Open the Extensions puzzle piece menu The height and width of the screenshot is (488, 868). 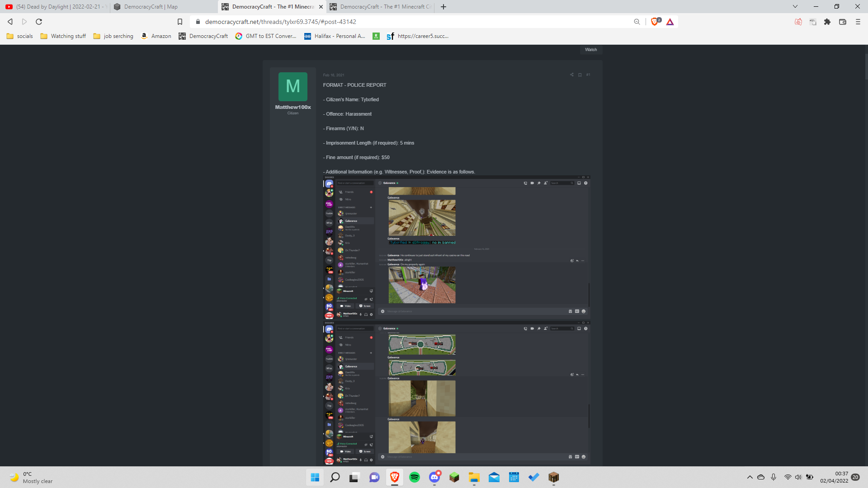[827, 22]
